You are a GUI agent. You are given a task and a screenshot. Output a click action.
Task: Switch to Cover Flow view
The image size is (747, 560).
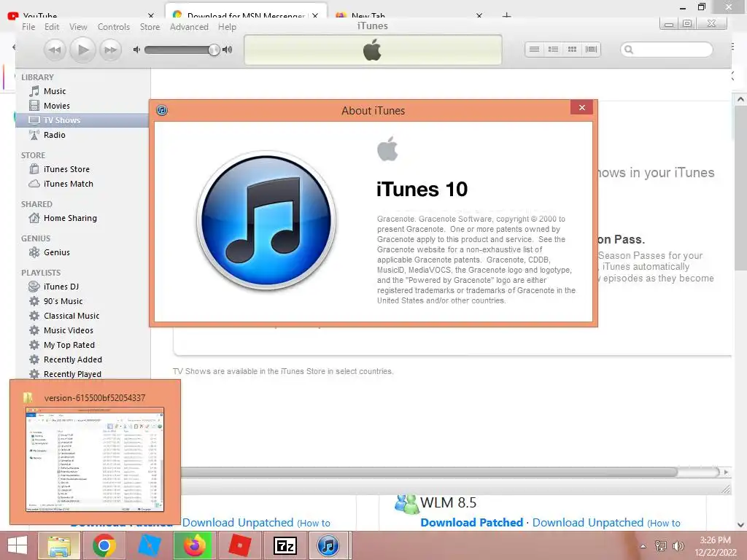tap(591, 49)
